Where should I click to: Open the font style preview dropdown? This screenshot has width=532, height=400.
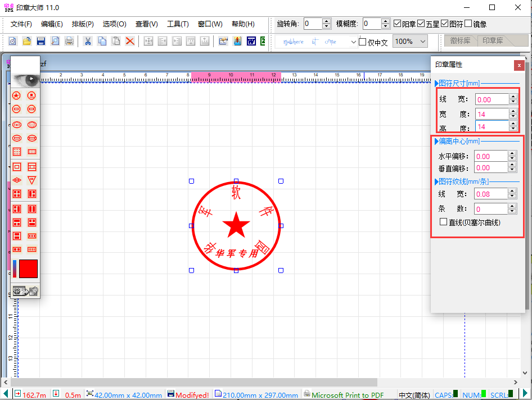pos(353,42)
